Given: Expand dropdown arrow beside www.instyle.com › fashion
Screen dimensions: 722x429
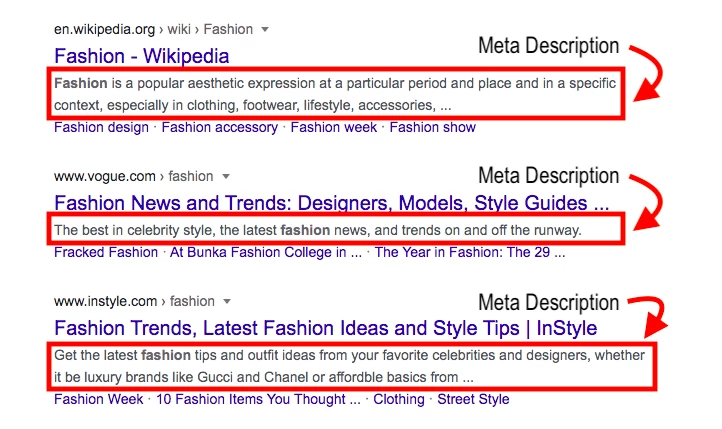Looking at the screenshot, I should click(x=227, y=301).
